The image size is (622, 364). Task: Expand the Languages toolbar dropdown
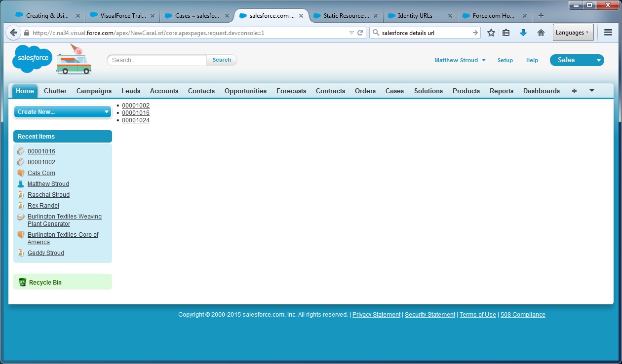[x=573, y=33]
